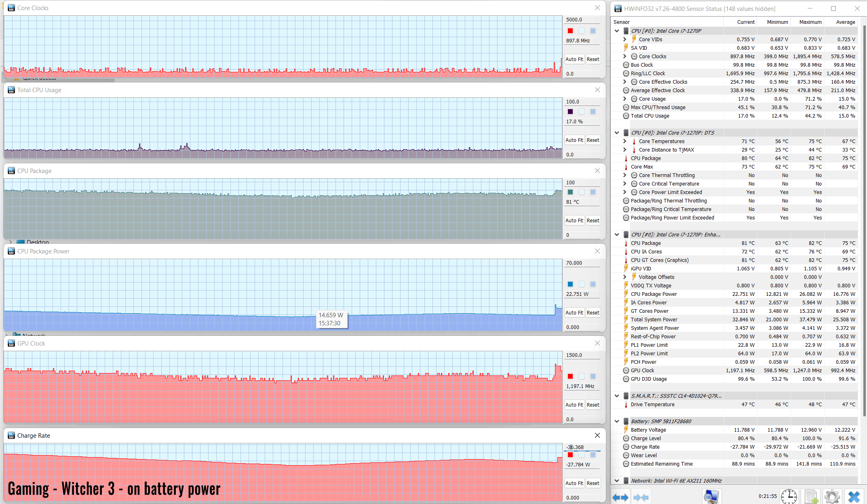Select the Charge Rate sensor row
This screenshot has height=504, width=867.
pyautogui.click(x=734, y=447)
